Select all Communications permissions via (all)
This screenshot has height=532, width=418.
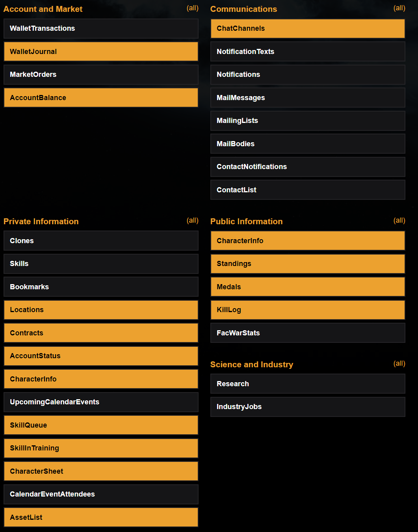tap(399, 8)
